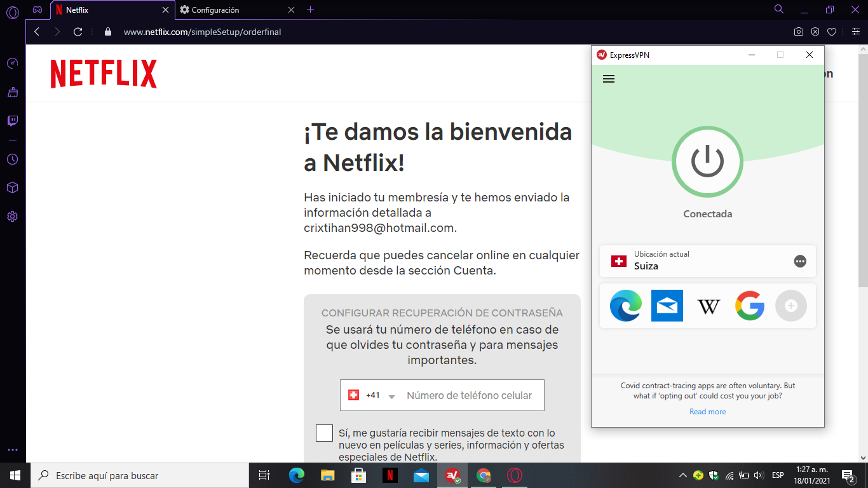The height and width of the screenshot is (488, 868).
Task: Open File Explorer from the taskbar
Action: pyautogui.click(x=327, y=475)
